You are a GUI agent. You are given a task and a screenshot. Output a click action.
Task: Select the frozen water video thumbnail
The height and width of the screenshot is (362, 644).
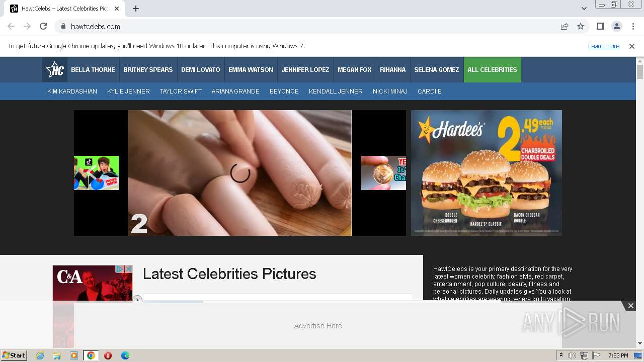(x=96, y=173)
